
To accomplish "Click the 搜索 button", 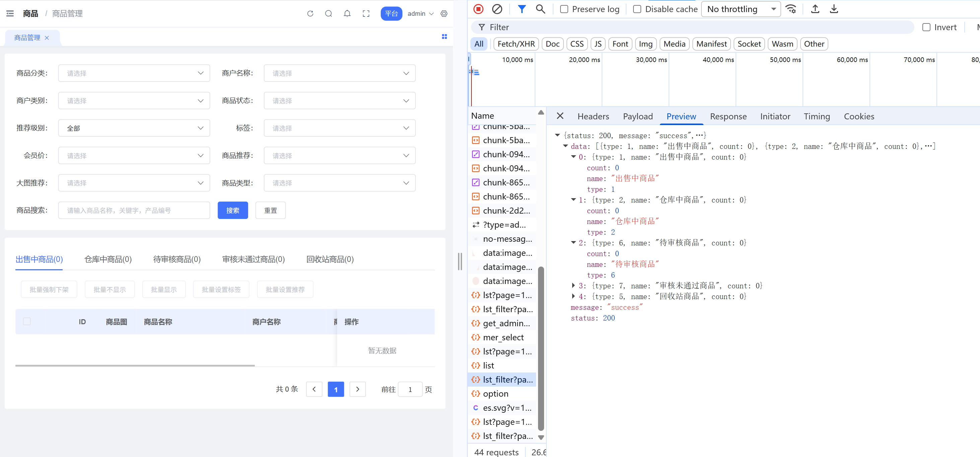I will [x=232, y=210].
